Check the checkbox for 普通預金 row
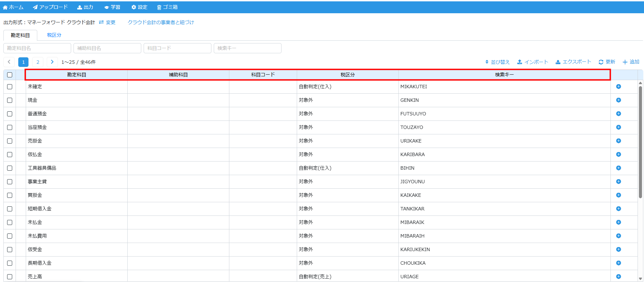Screen dimensions: 644x282 pyautogui.click(x=9, y=114)
